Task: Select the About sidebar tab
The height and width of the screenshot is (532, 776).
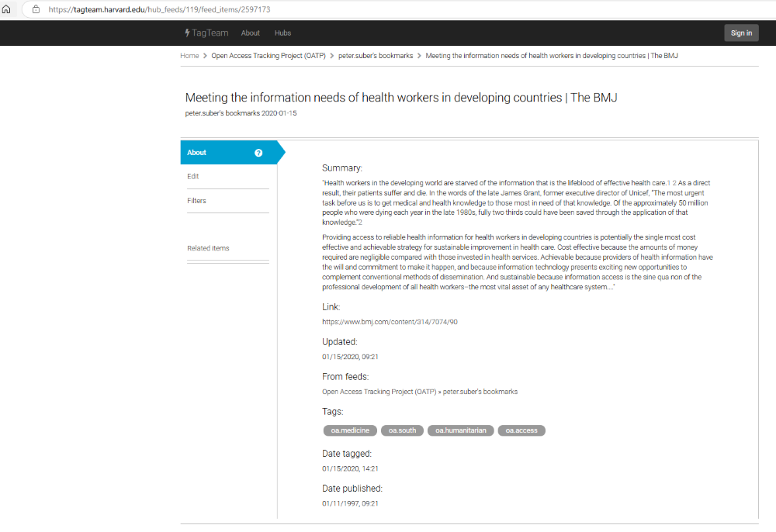Action: click(229, 152)
